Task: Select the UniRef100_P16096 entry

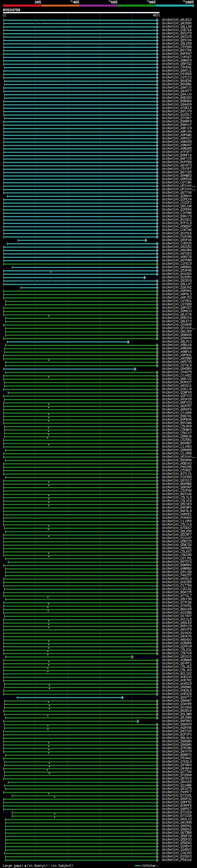Action: (x=177, y=236)
